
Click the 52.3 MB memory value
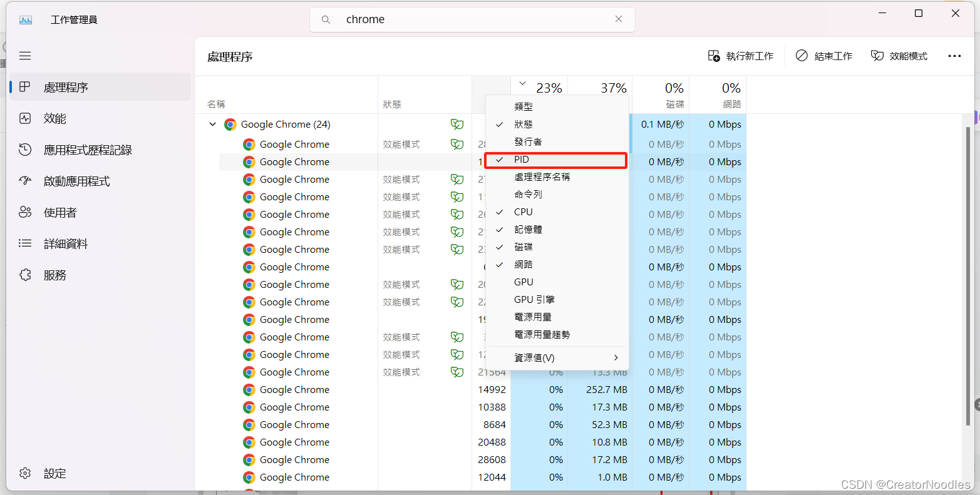tap(609, 425)
